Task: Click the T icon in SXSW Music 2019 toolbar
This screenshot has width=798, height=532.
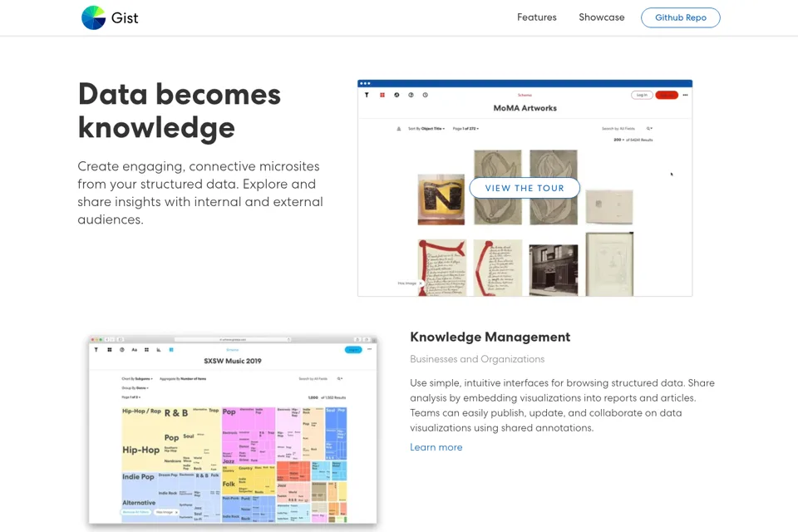Action: click(96, 350)
